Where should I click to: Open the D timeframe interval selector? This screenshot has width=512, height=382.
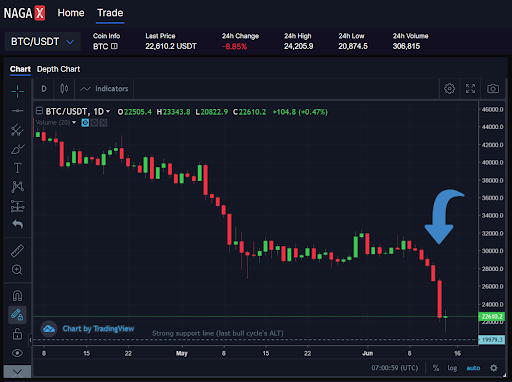point(44,89)
